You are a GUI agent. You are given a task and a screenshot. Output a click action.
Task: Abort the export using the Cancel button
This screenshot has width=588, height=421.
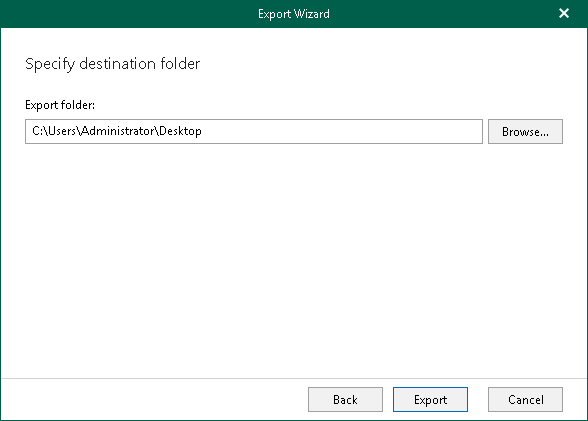[525, 400]
